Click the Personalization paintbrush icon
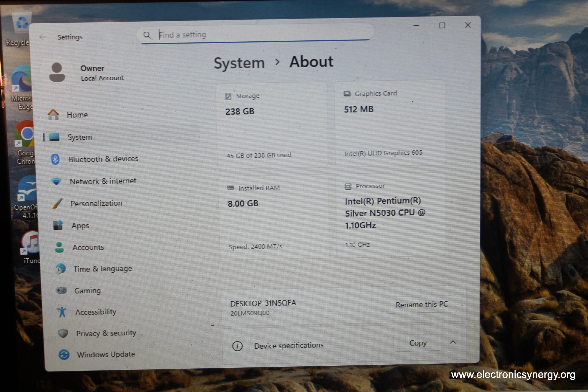The width and height of the screenshot is (588, 392). pos(57,203)
